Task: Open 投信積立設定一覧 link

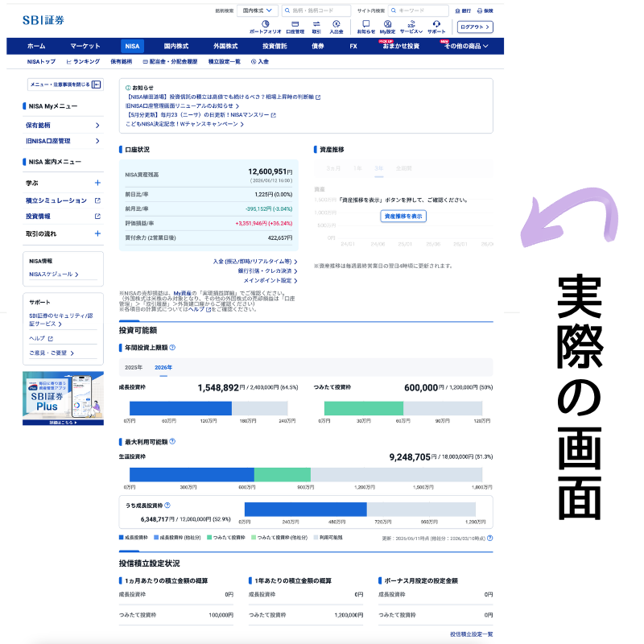Action: point(472,634)
